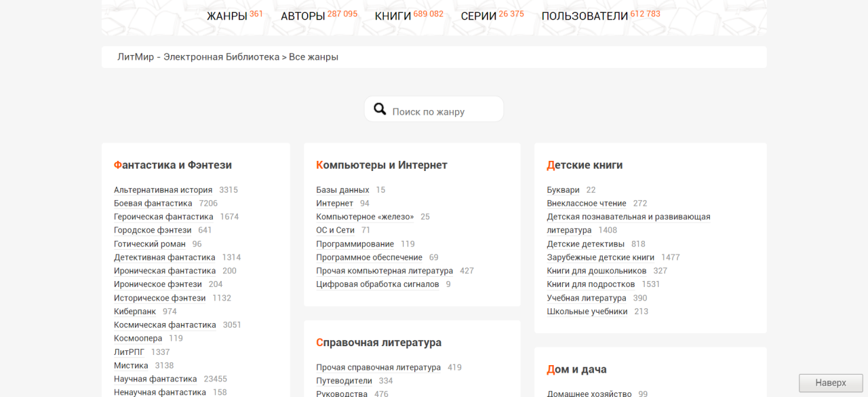Open the Программирование genre
Viewport: 868px width, 397px height.
(x=355, y=244)
